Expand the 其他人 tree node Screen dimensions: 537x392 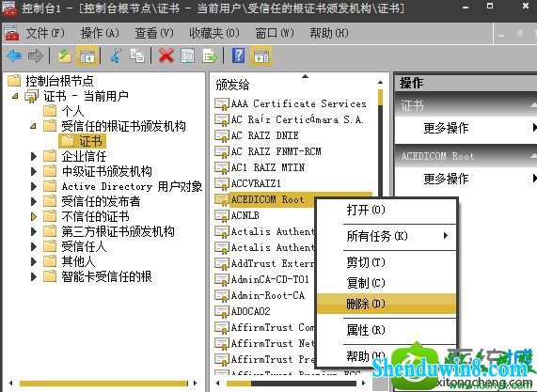[34, 261]
